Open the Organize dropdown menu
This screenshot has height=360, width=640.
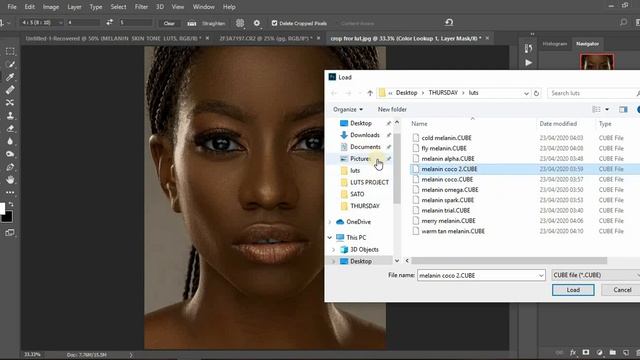(348, 109)
